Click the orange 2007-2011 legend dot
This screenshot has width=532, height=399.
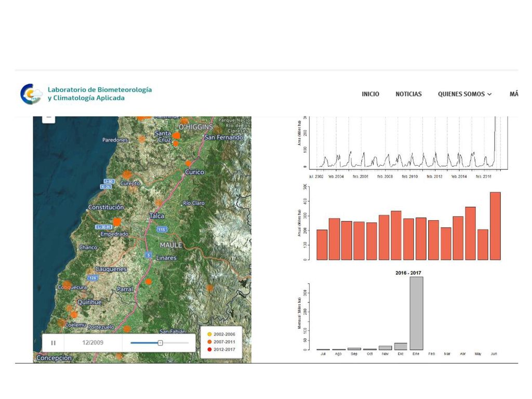(x=209, y=342)
